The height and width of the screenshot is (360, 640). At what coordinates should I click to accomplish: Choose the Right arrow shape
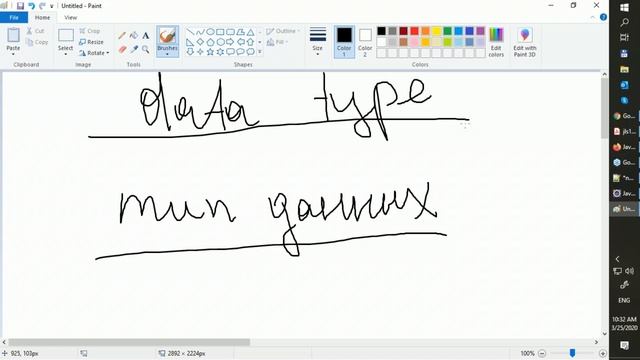230,42
